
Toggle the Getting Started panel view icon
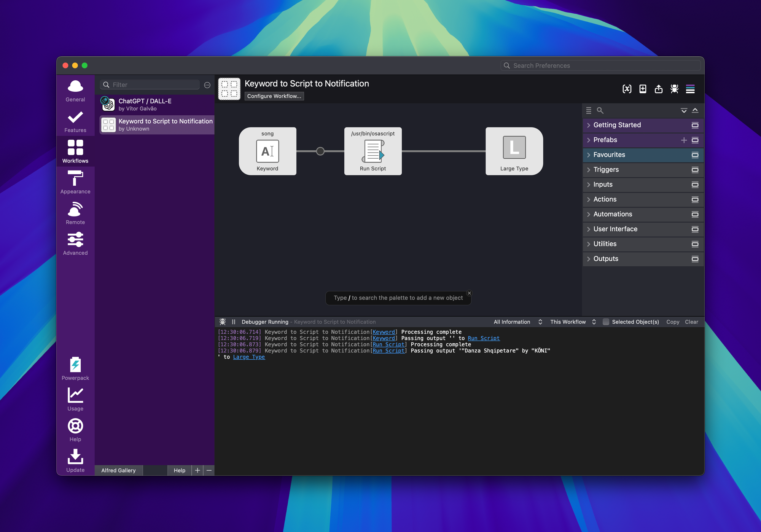coord(695,125)
